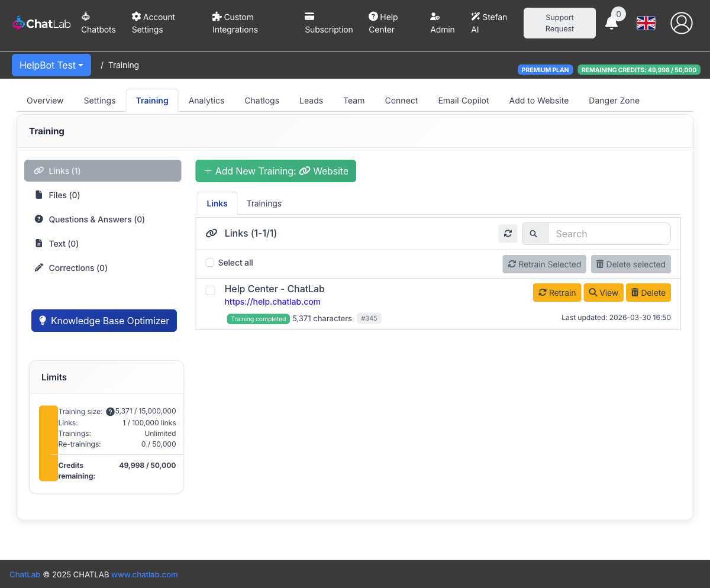The width and height of the screenshot is (710, 588).
Task: Delete the Help Center link entry
Action: point(648,293)
